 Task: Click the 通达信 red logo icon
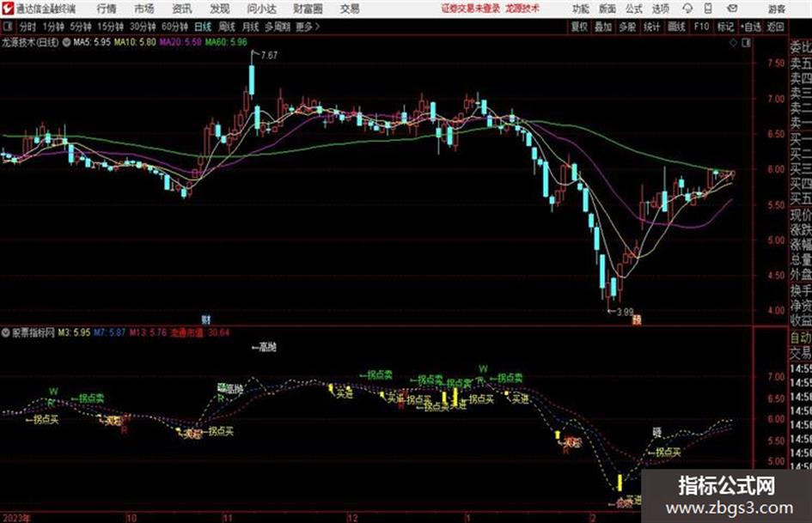pyautogui.click(x=8, y=9)
